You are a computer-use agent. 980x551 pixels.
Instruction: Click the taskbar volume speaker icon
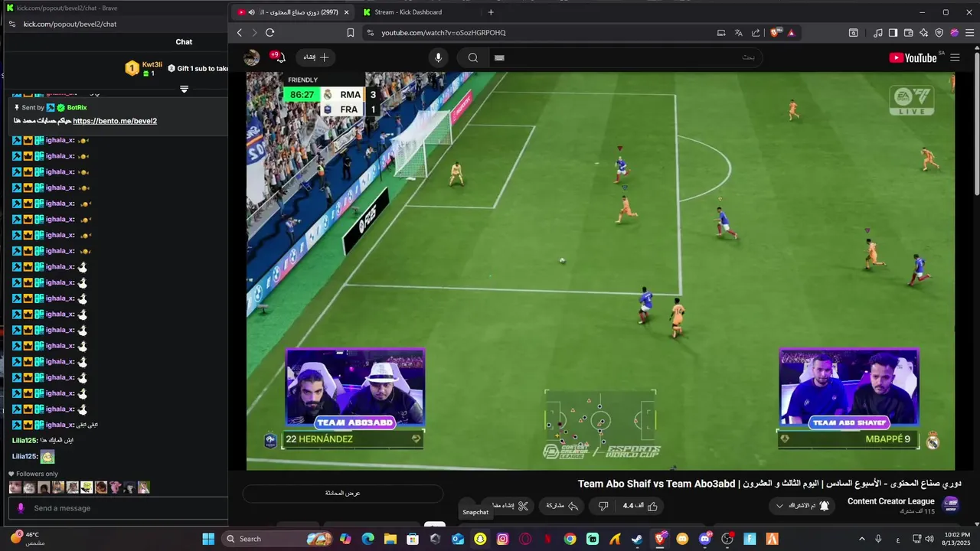tap(929, 539)
